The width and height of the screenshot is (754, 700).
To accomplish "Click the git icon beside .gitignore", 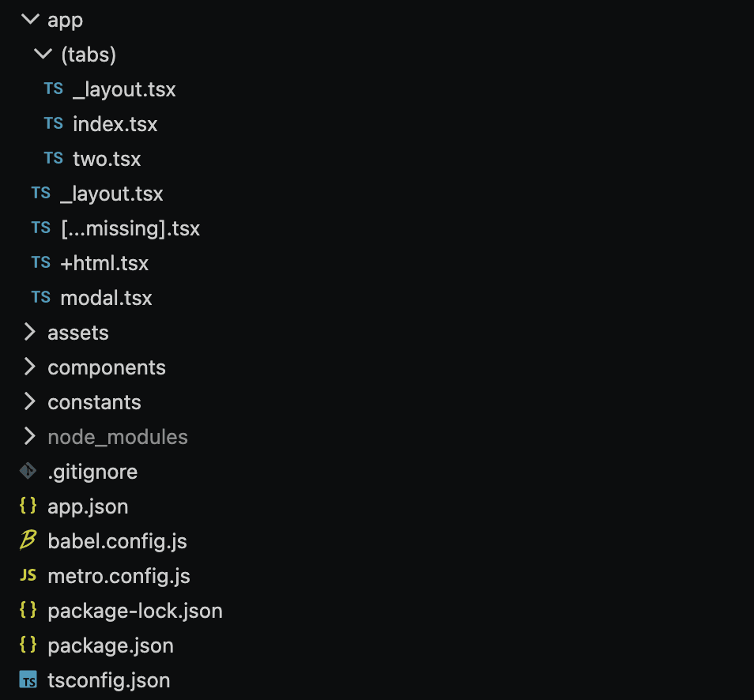I will click(28, 471).
